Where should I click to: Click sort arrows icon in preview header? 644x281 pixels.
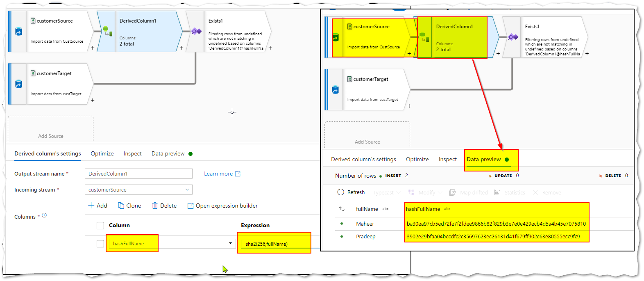(342, 209)
